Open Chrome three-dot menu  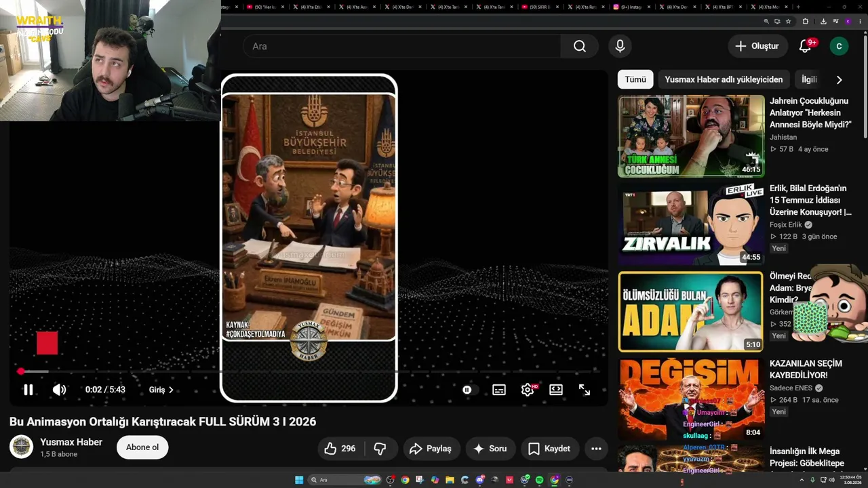click(859, 21)
